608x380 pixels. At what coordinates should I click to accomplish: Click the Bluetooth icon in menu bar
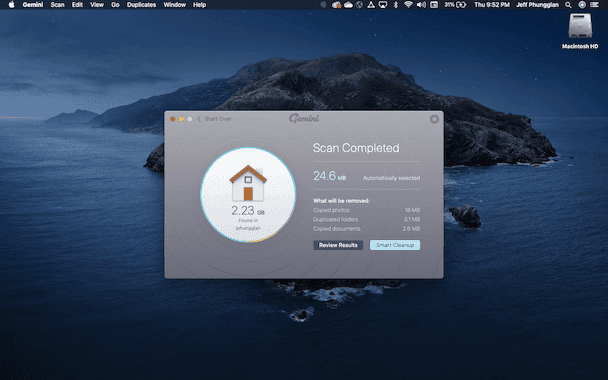[x=396, y=5]
